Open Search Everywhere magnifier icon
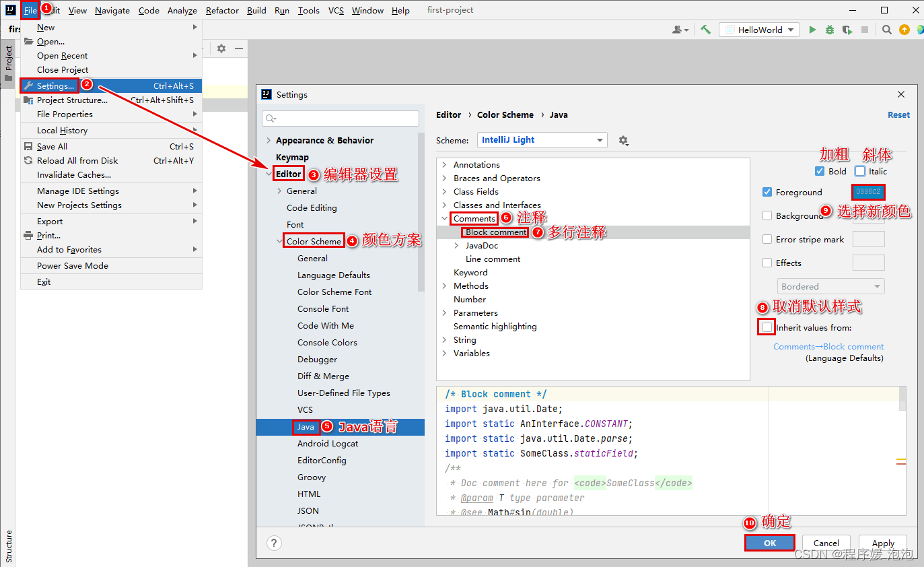This screenshot has width=924, height=567. pos(887,30)
